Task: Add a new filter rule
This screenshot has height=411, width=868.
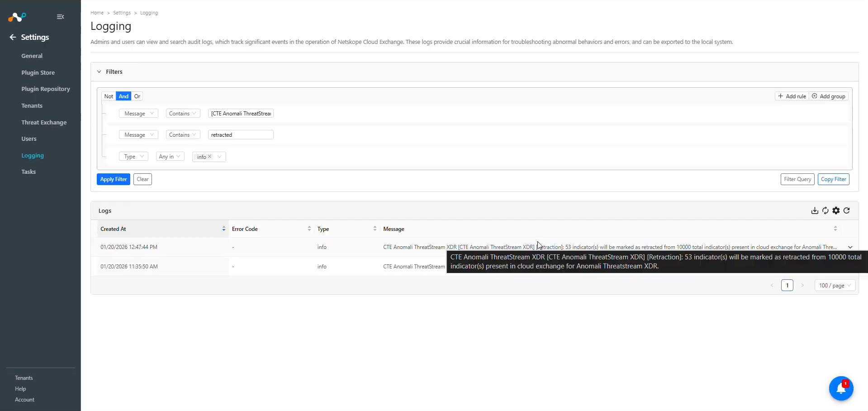Action: click(x=792, y=96)
